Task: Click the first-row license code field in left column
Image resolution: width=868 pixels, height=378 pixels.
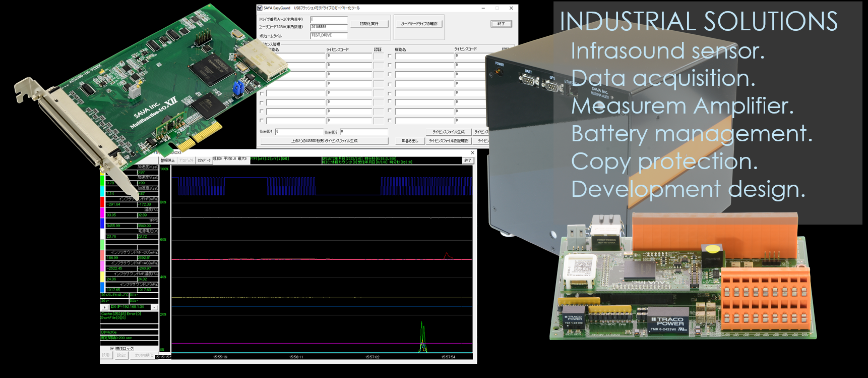Action: tap(349, 56)
